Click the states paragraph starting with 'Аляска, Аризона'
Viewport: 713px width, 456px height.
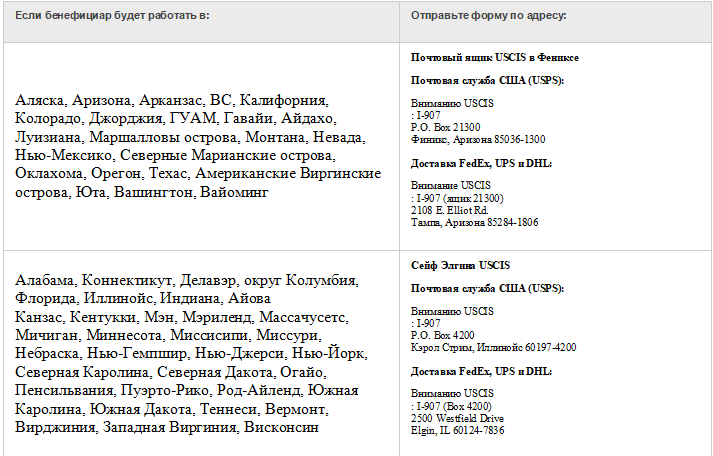coord(198,146)
